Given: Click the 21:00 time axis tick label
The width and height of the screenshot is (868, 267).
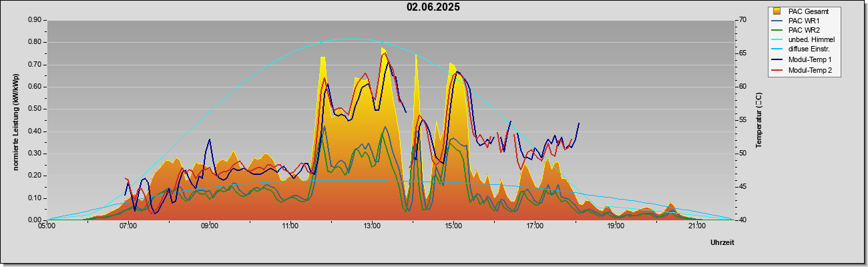Looking at the screenshot, I should (x=697, y=226).
